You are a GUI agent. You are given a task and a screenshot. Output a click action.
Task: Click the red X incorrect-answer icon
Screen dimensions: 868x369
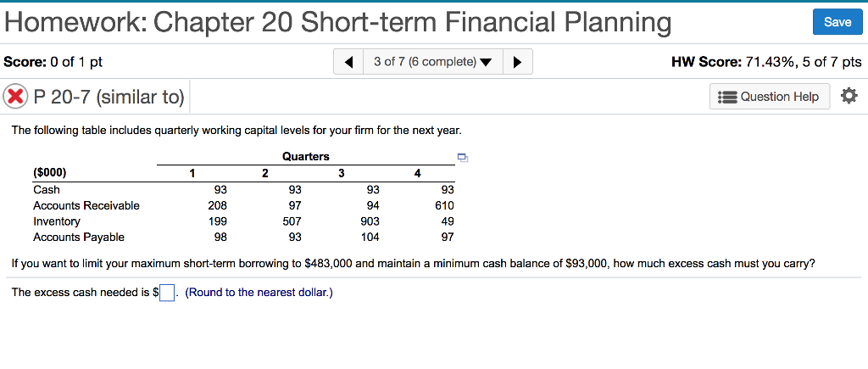point(15,97)
